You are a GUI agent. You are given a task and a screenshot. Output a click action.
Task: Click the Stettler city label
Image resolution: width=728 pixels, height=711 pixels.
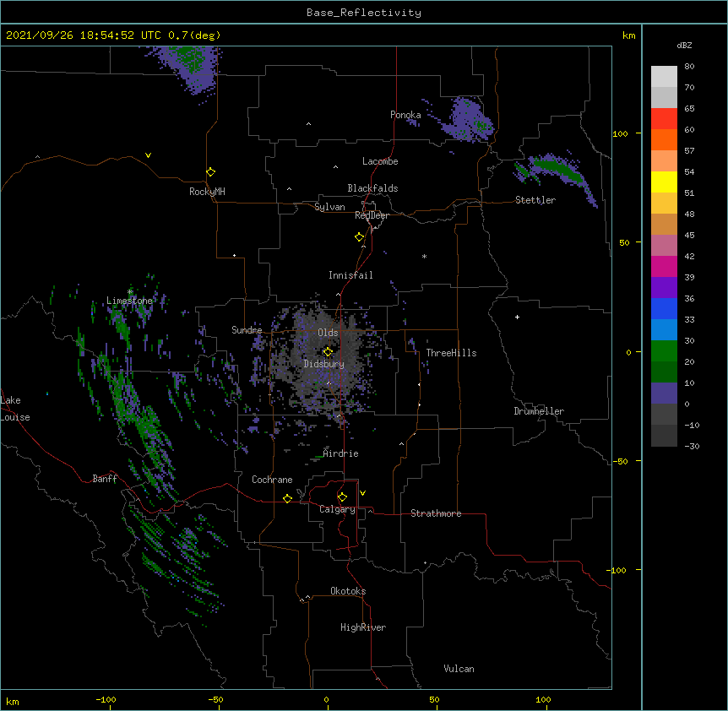tap(535, 200)
